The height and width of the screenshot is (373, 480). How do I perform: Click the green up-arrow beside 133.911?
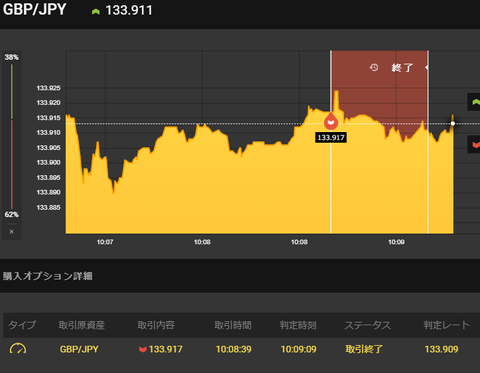[96, 12]
